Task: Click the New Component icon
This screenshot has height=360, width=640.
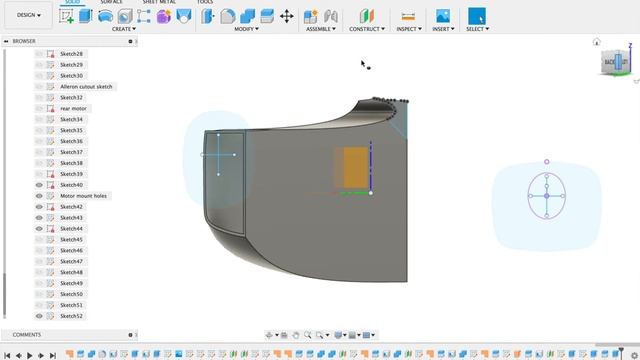Action: point(311,16)
